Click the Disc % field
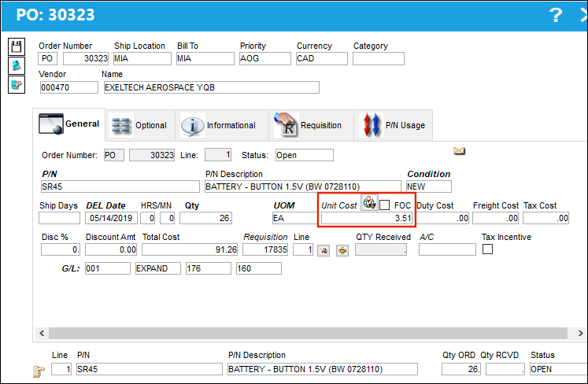The width and height of the screenshot is (588, 384). tap(61, 249)
